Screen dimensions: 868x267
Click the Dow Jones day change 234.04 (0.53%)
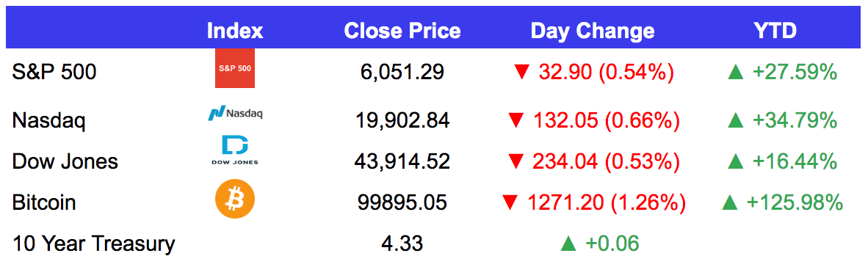(x=606, y=161)
